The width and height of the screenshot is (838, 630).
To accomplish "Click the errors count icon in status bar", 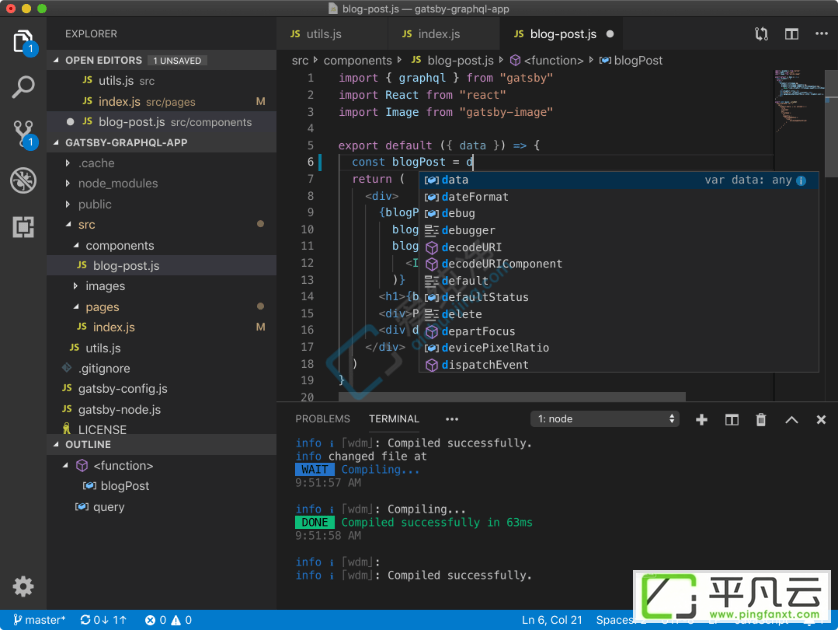I will coord(150,620).
